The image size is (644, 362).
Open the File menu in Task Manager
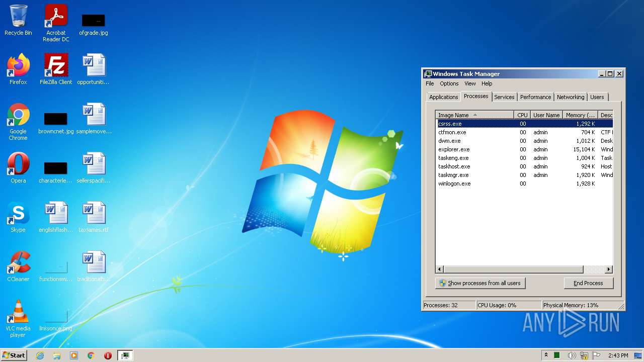click(x=430, y=83)
